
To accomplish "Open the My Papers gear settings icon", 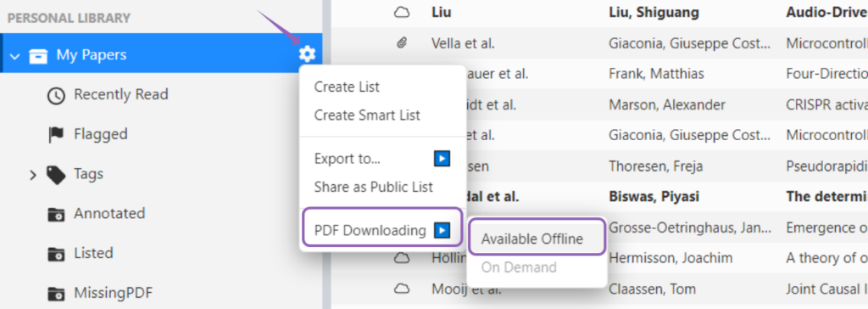I will coord(307,54).
